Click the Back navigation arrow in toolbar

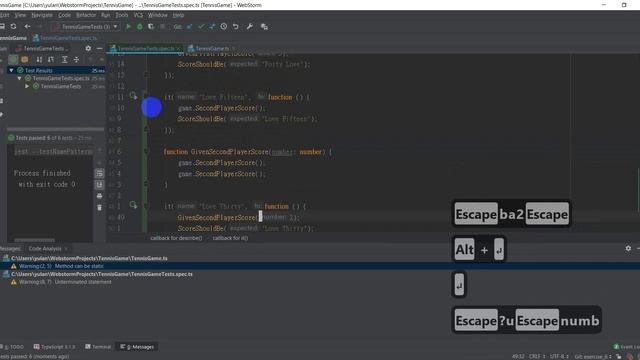pos(27,27)
